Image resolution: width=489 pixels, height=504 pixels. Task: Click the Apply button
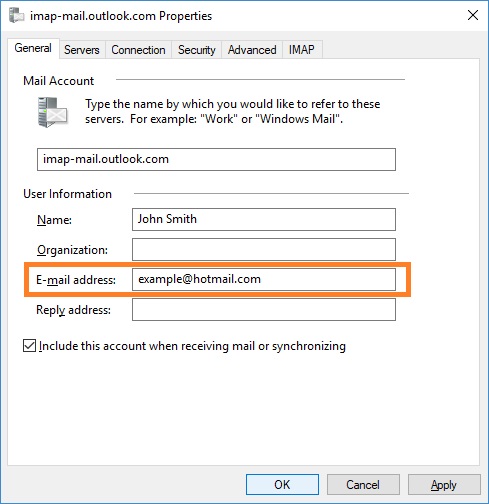pyautogui.click(x=444, y=485)
